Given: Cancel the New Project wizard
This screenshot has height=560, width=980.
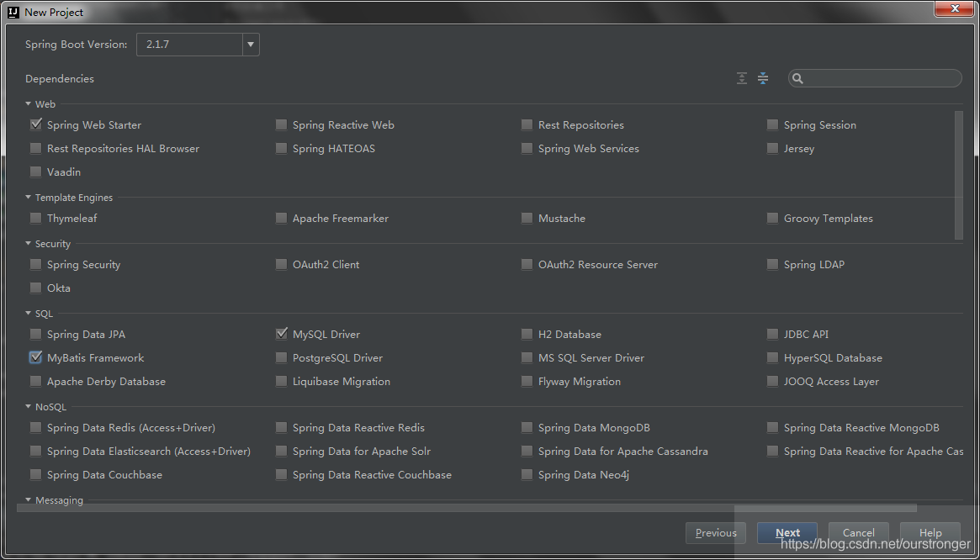Looking at the screenshot, I should pos(859,533).
